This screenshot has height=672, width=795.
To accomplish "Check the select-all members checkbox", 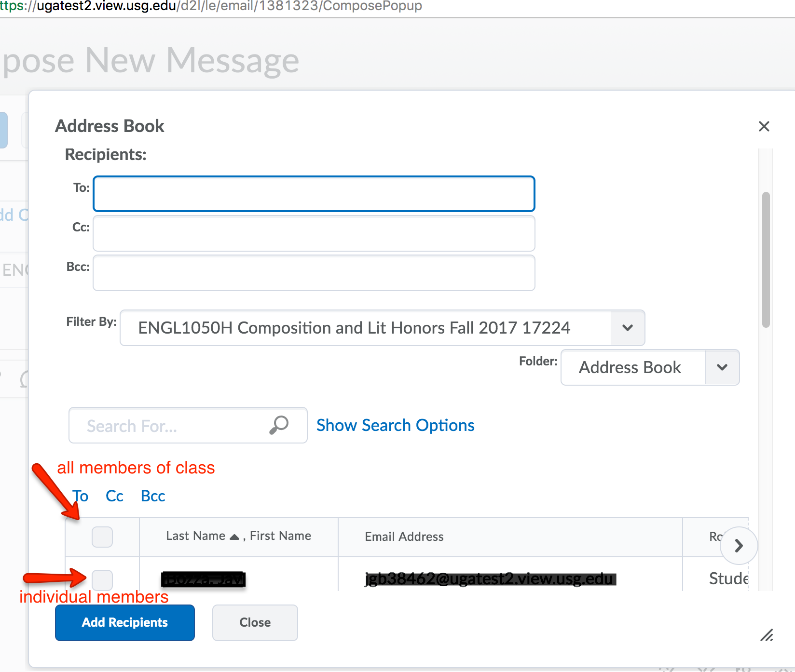I will tap(102, 537).
